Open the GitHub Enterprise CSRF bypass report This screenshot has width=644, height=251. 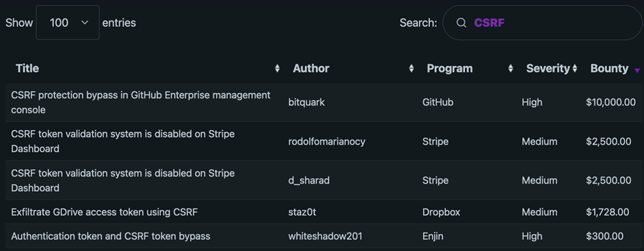[x=141, y=102]
